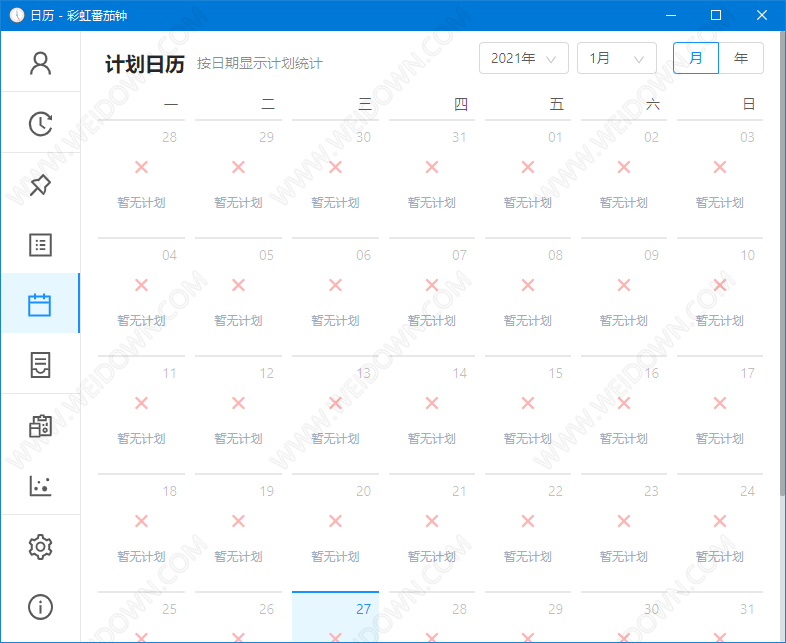The width and height of the screenshot is (786, 643).
Task: Open the user profile sidebar icon
Action: [x=40, y=63]
